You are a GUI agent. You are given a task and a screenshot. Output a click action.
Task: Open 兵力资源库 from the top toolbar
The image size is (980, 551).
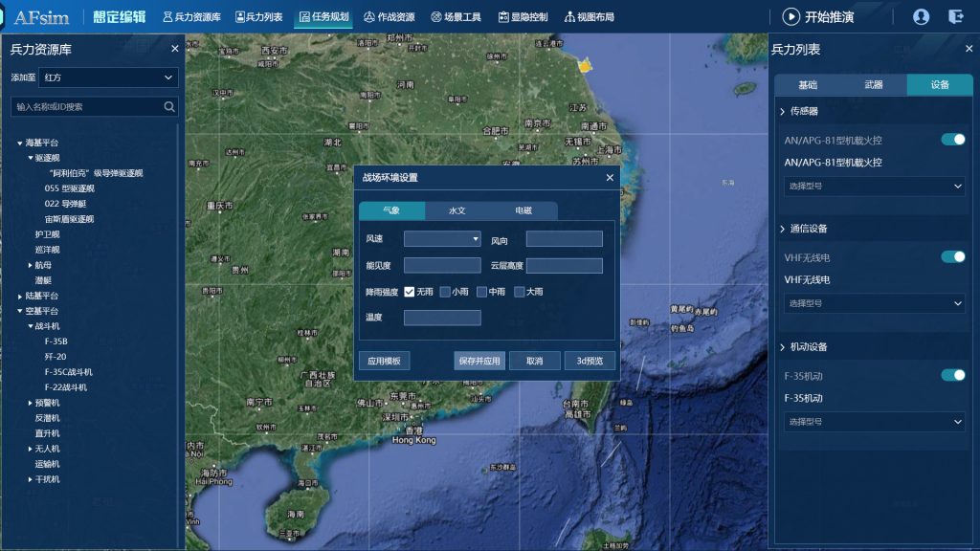(191, 17)
